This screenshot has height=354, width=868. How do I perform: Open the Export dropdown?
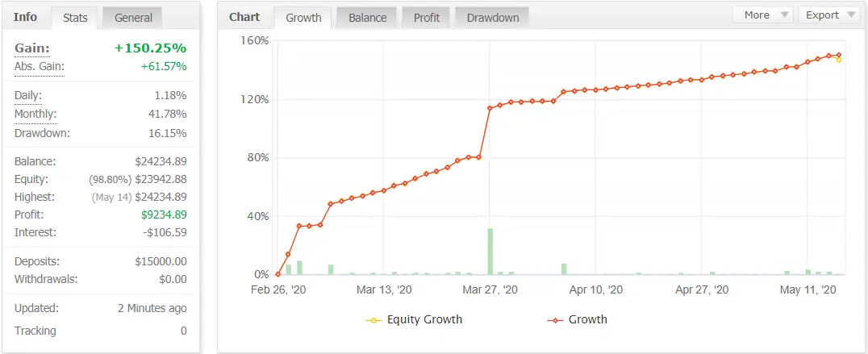coord(828,15)
